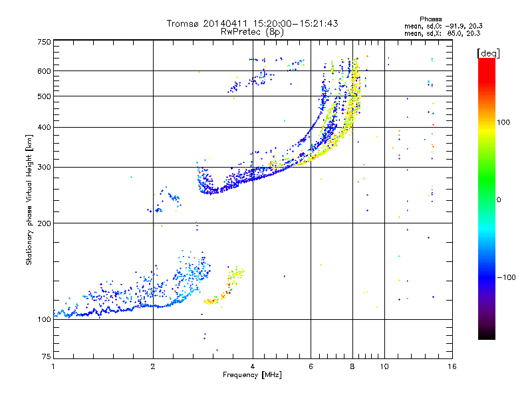Click frequency axis tick label 10
The image size is (532, 399).
[384, 366]
